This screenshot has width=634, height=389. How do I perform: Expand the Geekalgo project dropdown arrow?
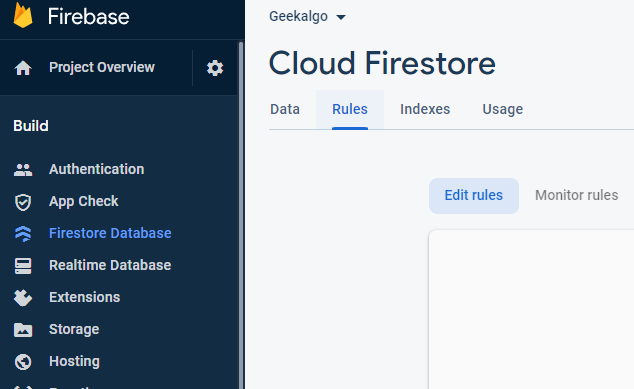(341, 17)
